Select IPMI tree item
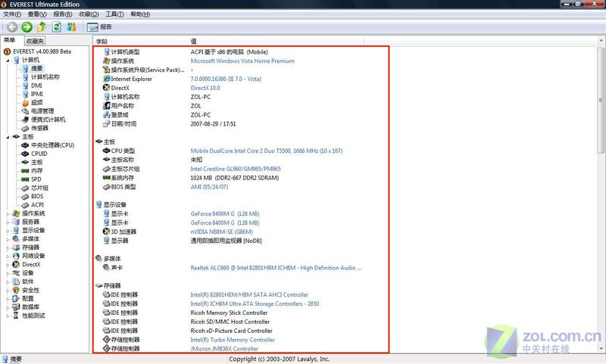 click(36, 94)
